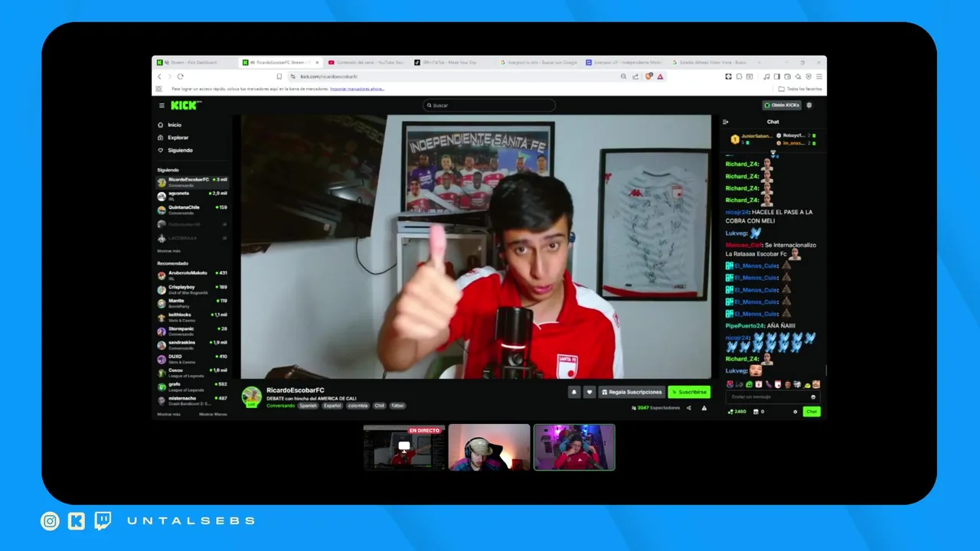Viewport: 980px width, 551px height.
Task: Open the browser zoom magnifier icon
Action: 623,77
